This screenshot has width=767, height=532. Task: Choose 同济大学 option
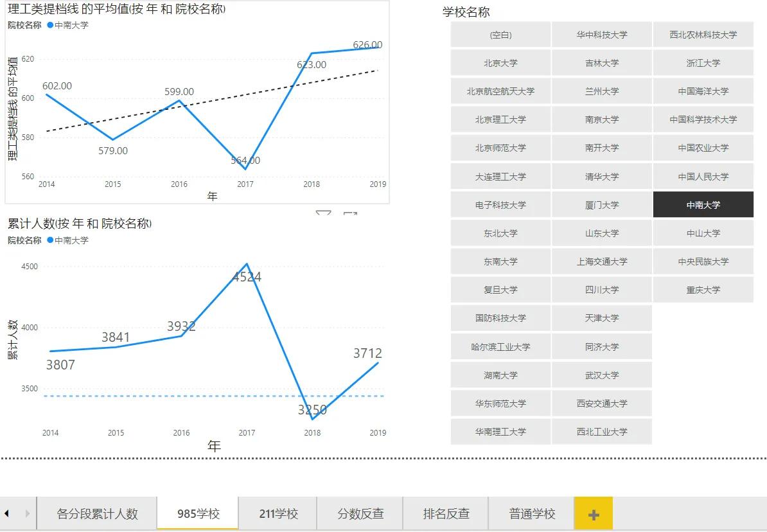coord(602,347)
